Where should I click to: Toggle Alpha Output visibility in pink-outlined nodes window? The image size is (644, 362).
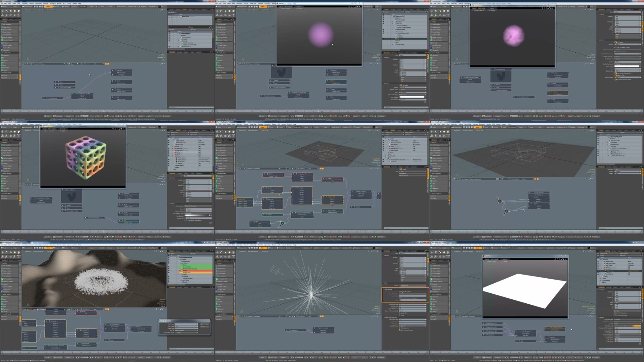[x=384, y=141]
